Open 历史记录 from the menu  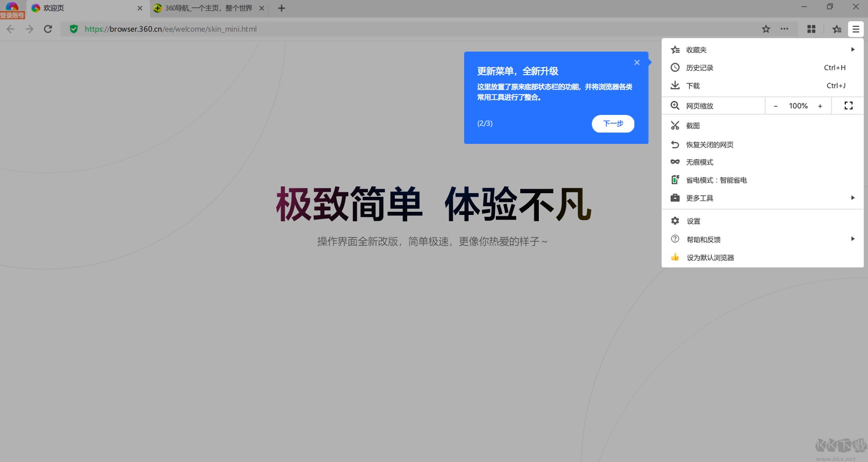tap(700, 67)
